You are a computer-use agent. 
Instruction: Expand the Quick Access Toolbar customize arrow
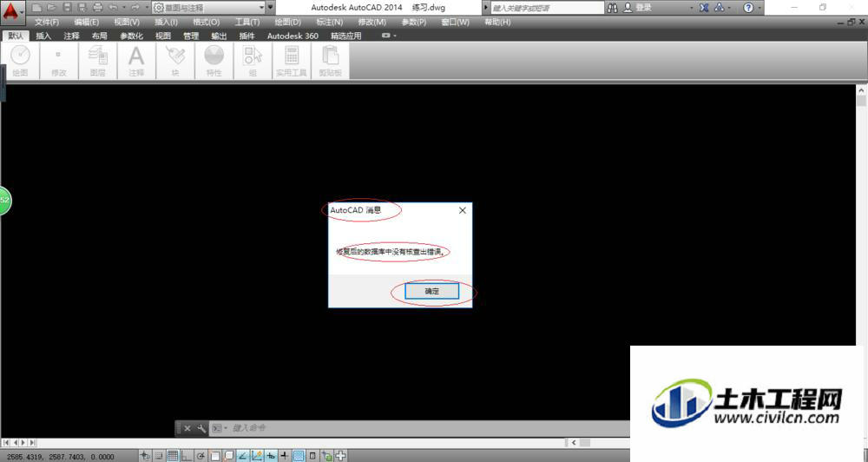click(271, 8)
